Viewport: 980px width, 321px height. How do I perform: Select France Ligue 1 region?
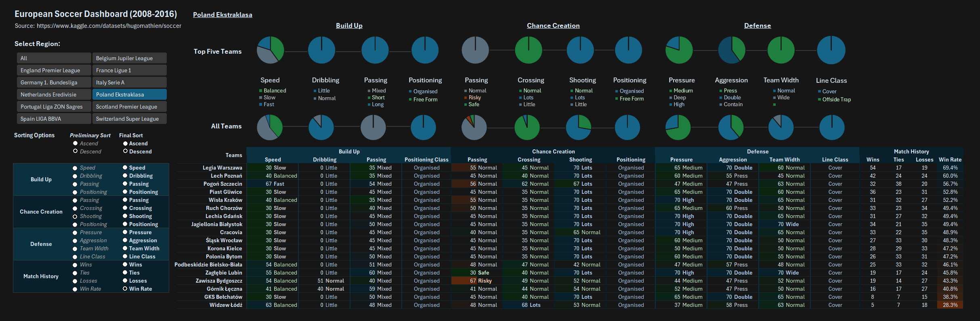tap(130, 70)
